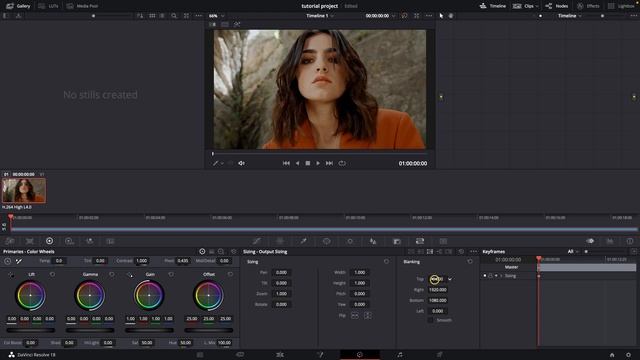Toggle the Effects panel
The image size is (640, 360).
588,6
